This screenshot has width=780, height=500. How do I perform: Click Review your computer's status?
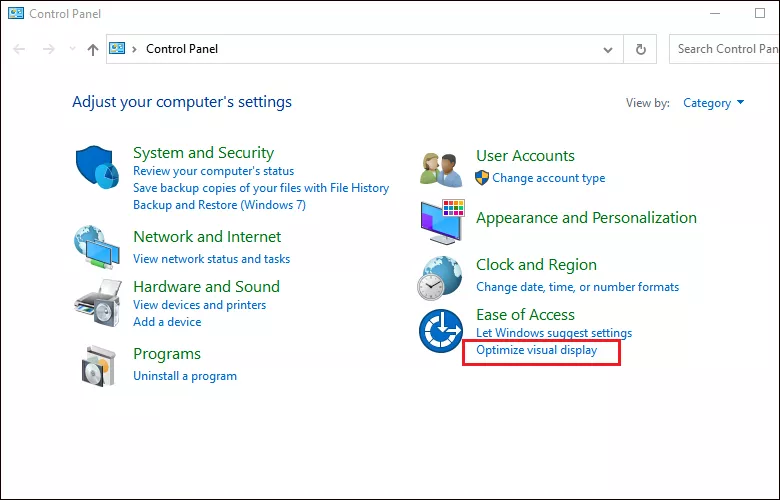click(x=213, y=171)
